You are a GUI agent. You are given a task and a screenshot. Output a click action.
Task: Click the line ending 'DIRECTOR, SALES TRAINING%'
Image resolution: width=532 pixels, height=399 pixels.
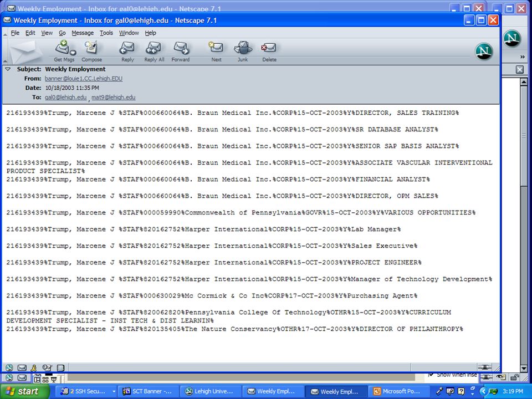[x=232, y=113]
